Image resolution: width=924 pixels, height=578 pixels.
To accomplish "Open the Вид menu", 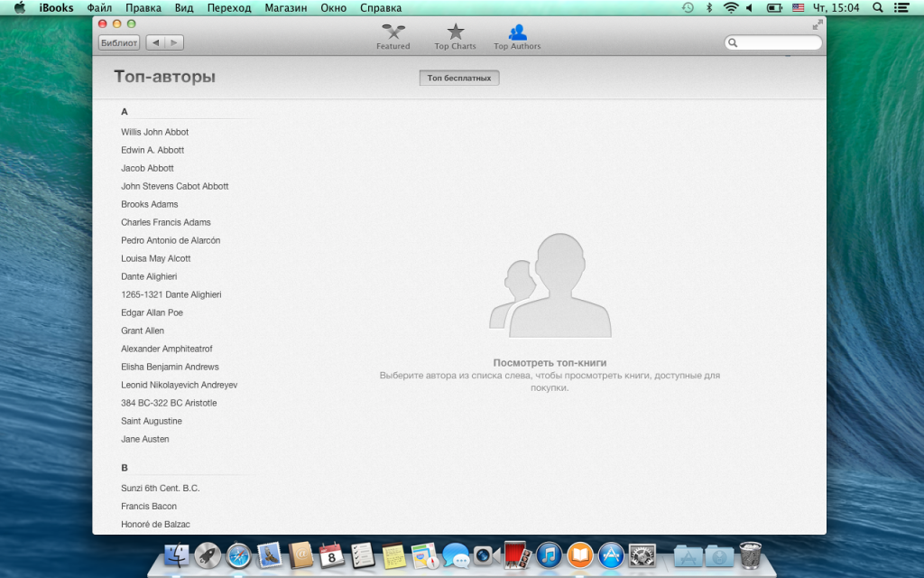I will click(x=184, y=7).
